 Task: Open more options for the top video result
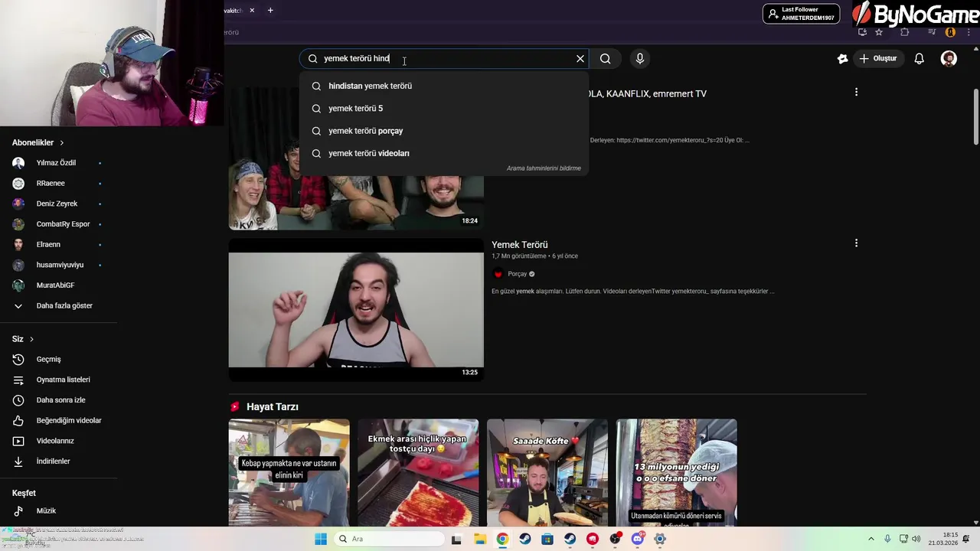coord(856,92)
